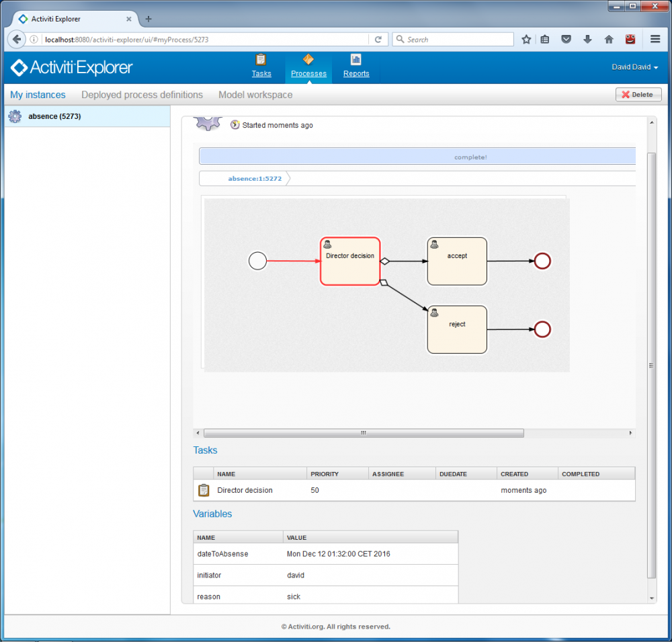Viewport: 672px width, 642px height.
Task: Select the start event circle in diagram
Action: (257, 261)
